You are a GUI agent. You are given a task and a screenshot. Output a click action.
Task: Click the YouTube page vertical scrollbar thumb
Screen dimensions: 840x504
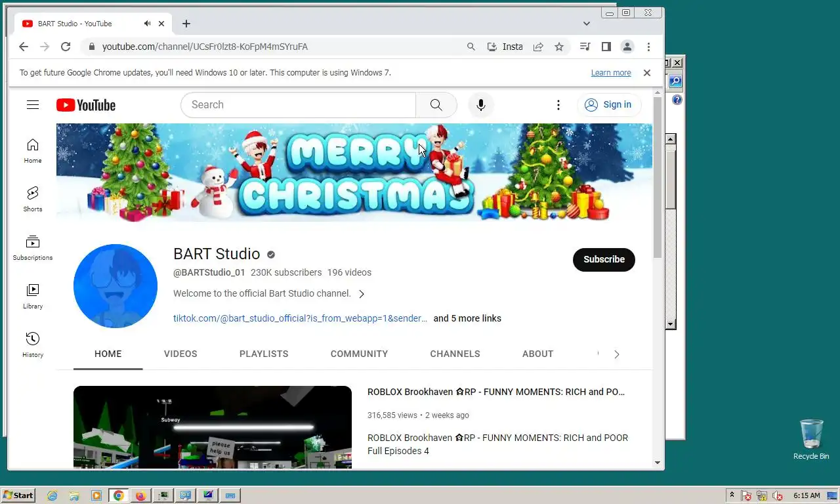pyautogui.click(x=658, y=178)
